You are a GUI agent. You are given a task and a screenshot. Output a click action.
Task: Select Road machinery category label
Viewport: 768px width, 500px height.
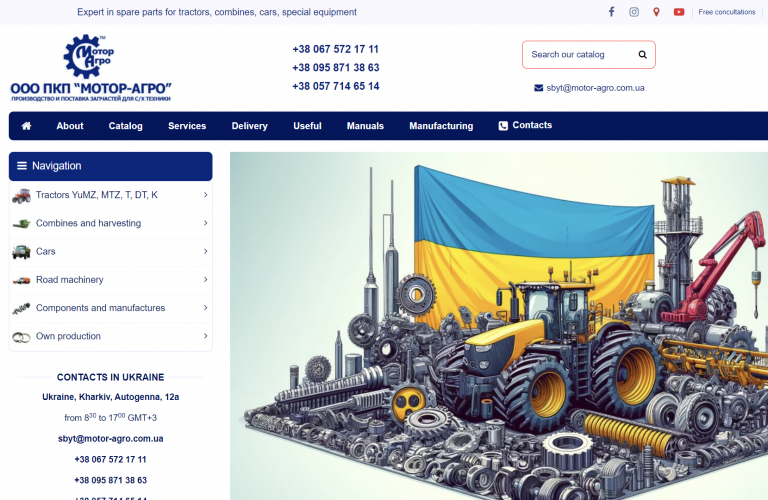(x=70, y=280)
